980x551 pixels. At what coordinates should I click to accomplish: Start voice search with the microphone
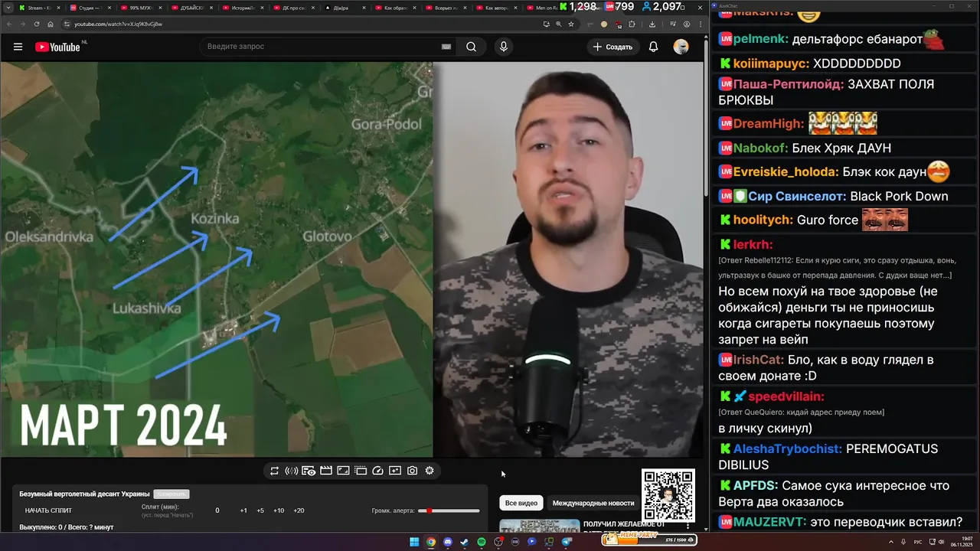click(x=503, y=47)
